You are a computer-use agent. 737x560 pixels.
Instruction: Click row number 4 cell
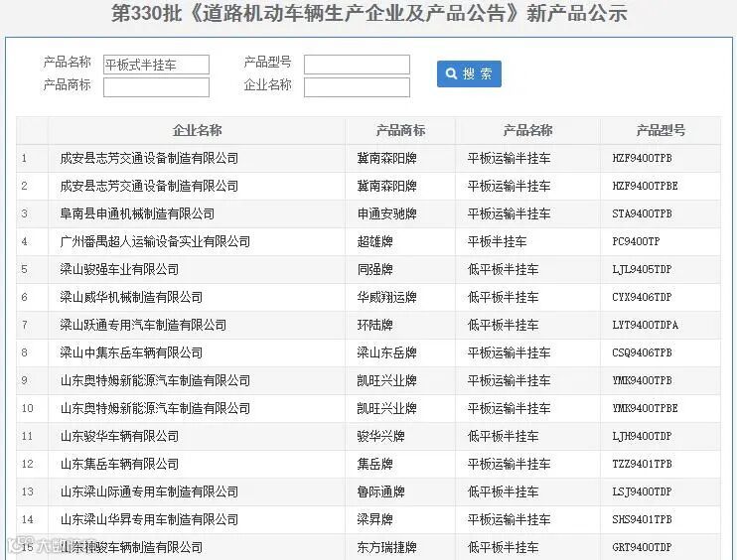(x=32, y=241)
